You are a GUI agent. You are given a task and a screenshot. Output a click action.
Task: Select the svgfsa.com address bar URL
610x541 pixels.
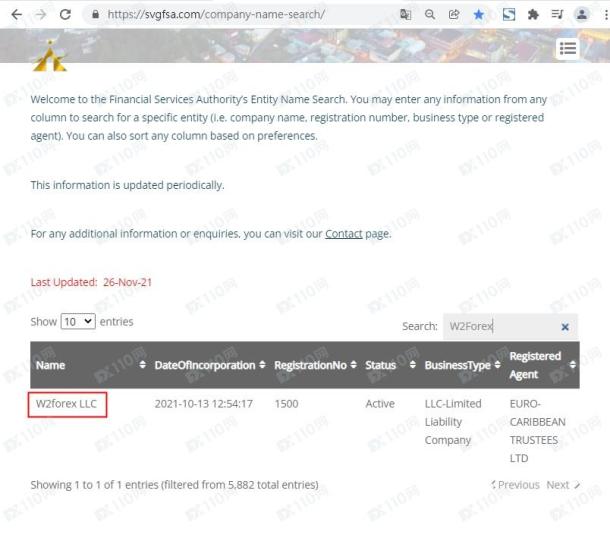pos(216,14)
